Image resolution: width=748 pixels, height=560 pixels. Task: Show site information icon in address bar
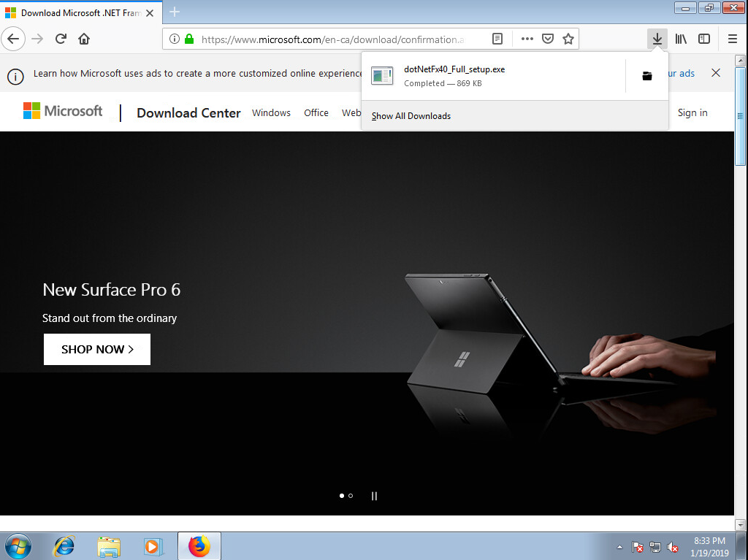175,39
